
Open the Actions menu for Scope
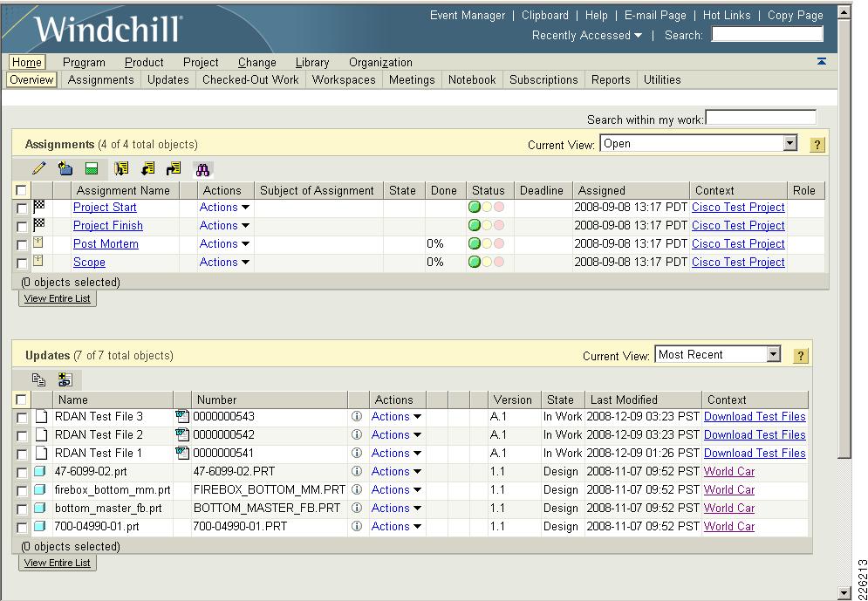[x=224, y=262]
